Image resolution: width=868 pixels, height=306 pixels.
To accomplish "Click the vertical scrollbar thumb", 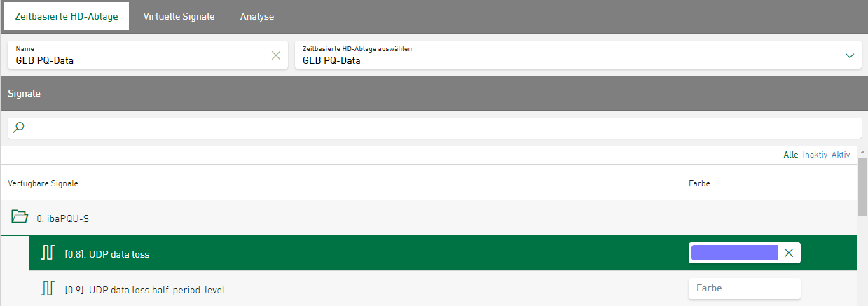I will click(x=863, y=186).
